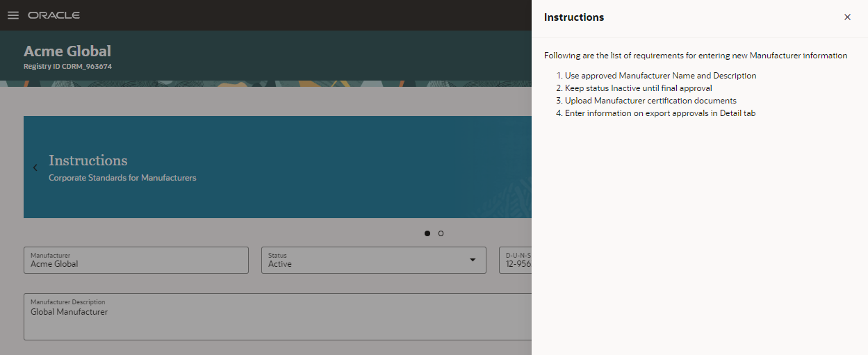This screenshot has height=355, width=868.
Task: Go to previous banner slide chevron
Action: point(35,167)
